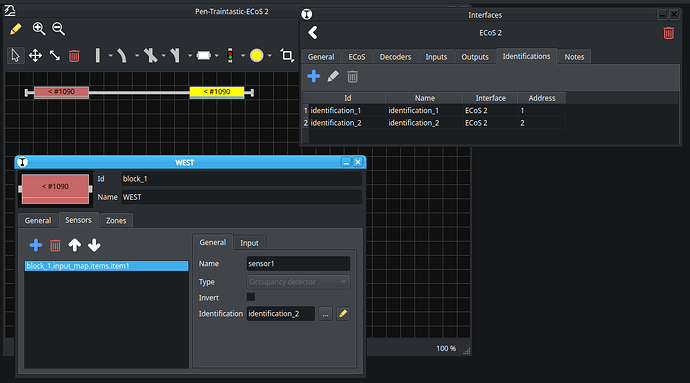The height and width of the screenshot is (383, 690).
Task: Switch to the Outputs tab
Action: point(475,57)
